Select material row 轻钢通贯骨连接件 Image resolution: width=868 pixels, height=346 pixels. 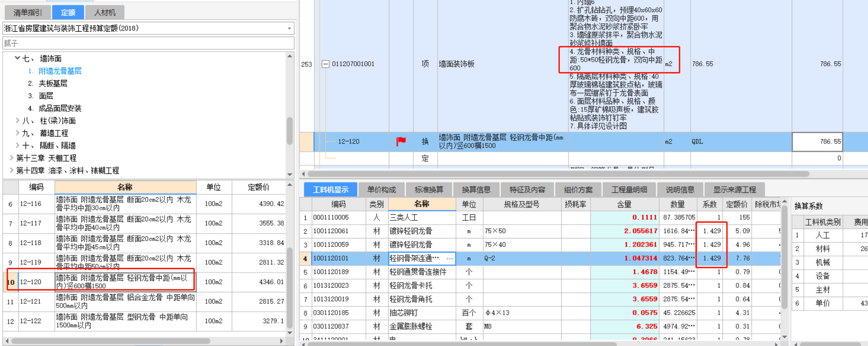[540, 272]
